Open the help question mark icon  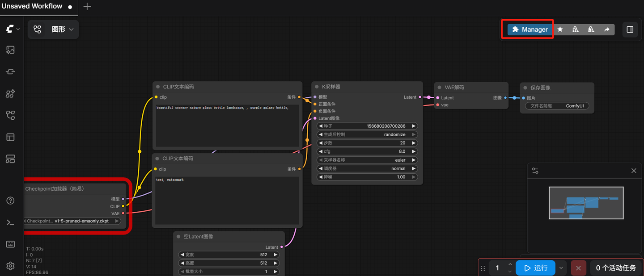[x=10, y=201]
